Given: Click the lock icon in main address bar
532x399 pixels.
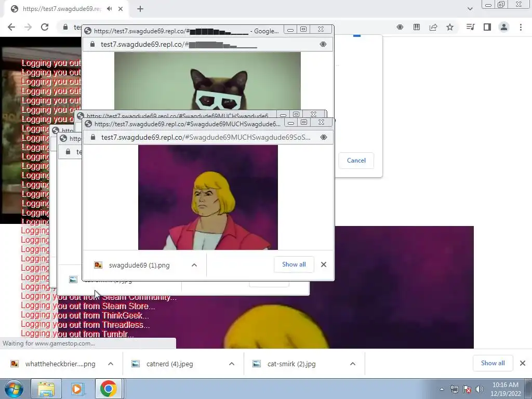Looking at the screenshot, I should pyautogui.click(x=65, y=27).
